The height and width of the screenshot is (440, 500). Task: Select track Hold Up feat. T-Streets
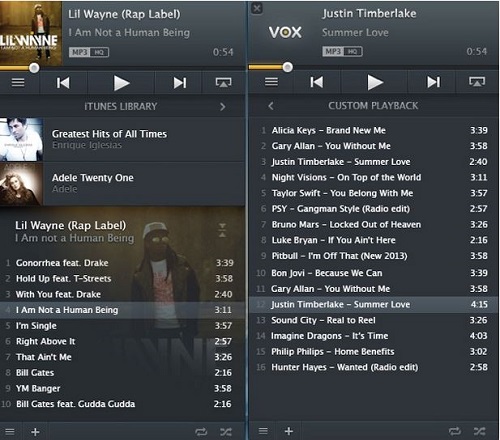point(122,279)
